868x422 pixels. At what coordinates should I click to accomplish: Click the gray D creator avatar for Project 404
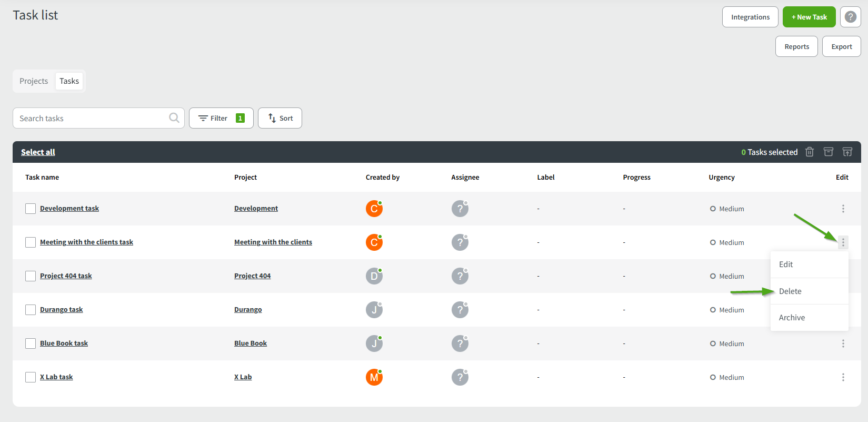click(x=374, y=276)
